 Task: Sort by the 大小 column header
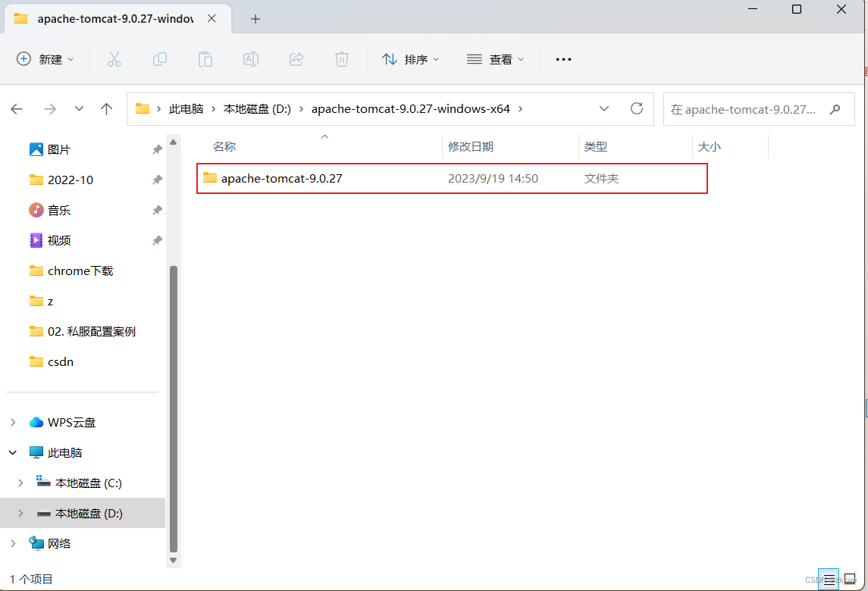[x=709, y=147]
